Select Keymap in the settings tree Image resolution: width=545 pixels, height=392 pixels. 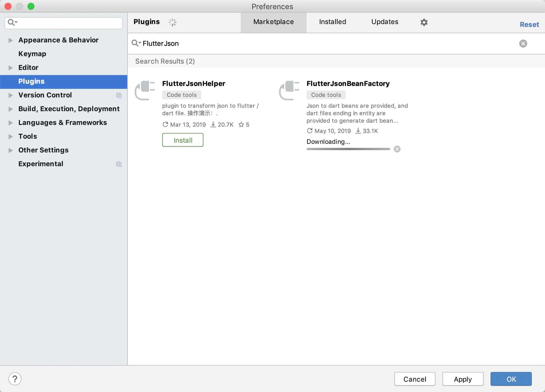click(x=64, y=54)
